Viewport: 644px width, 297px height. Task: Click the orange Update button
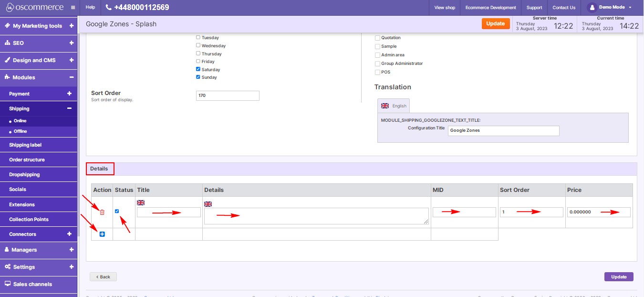coord(496,23)
